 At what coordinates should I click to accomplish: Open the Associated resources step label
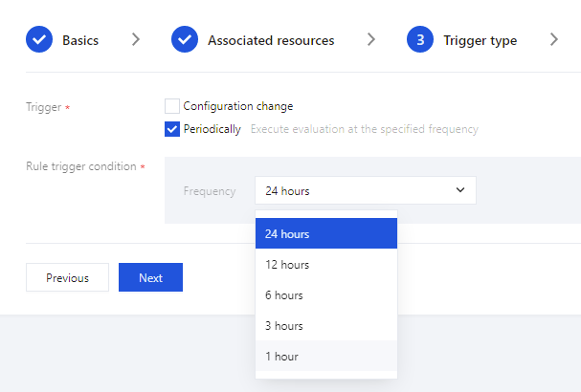tap(271, 40)
